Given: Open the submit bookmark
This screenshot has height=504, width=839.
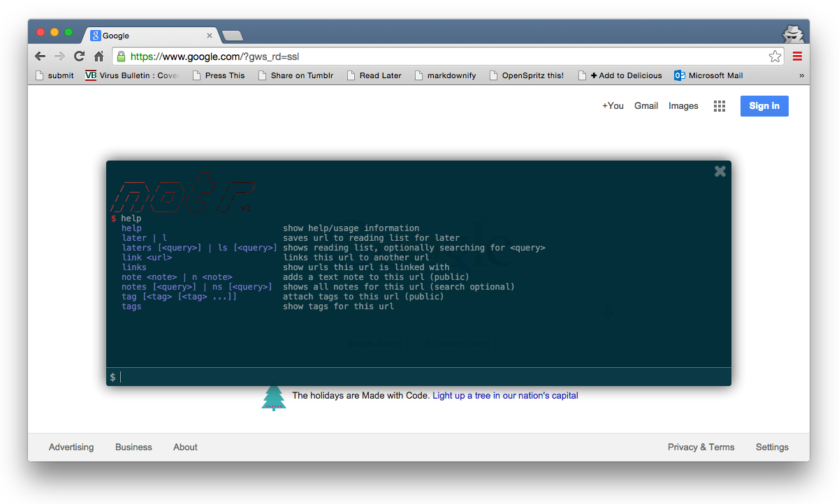Looking at the screenshot, I should 54,75.
